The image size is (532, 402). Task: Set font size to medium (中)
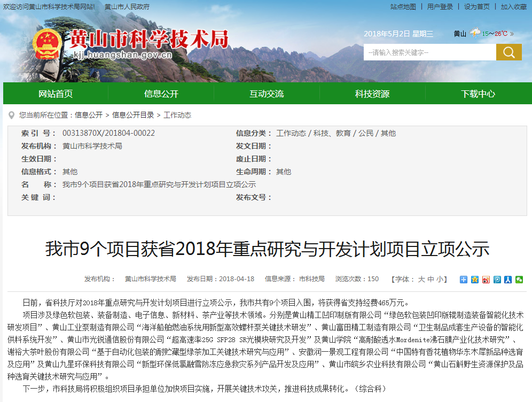pos(430,279)
